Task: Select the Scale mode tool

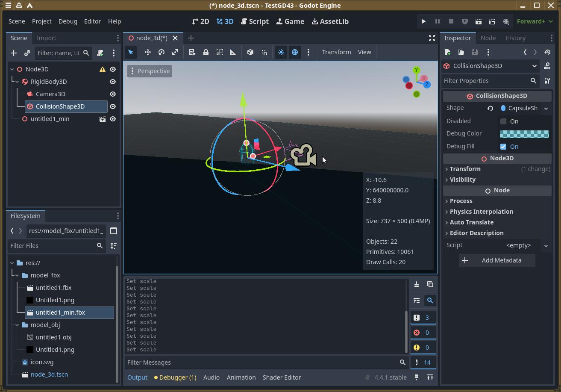Action: pos(175,52)
